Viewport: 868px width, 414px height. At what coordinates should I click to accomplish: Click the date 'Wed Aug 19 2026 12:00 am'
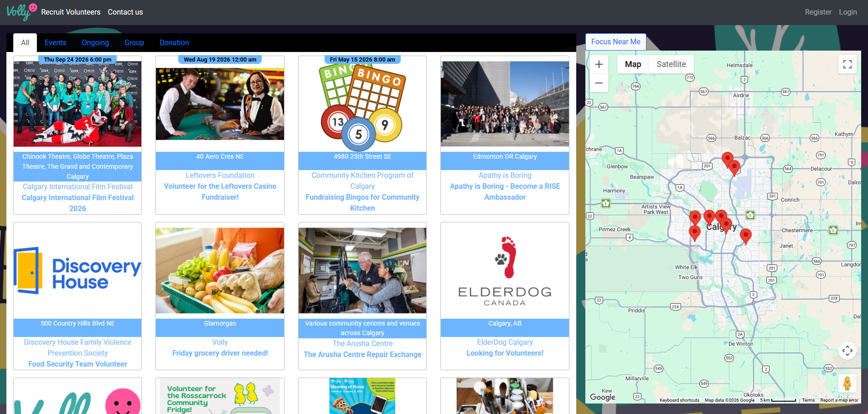pyautogui.click(x=220, y=59)
